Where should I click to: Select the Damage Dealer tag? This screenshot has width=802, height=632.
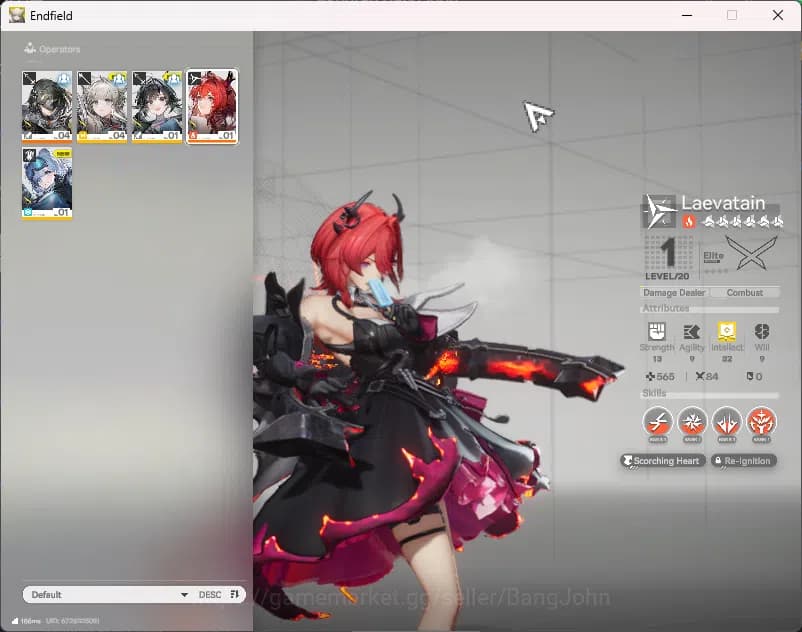673,292
